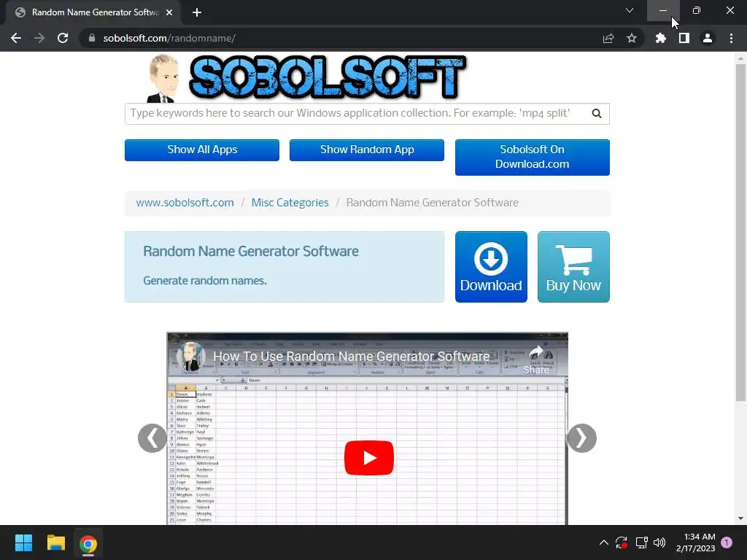Show hidden system tray icons
Viewport: 747px width, 560px height.
(603, 542)
